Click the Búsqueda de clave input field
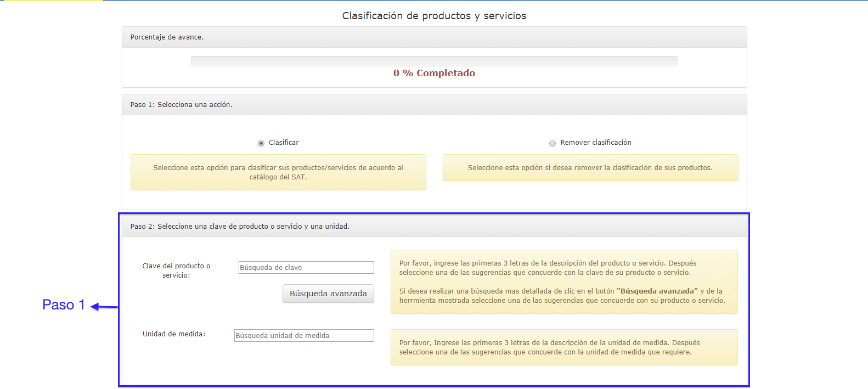 coord(306,268)
